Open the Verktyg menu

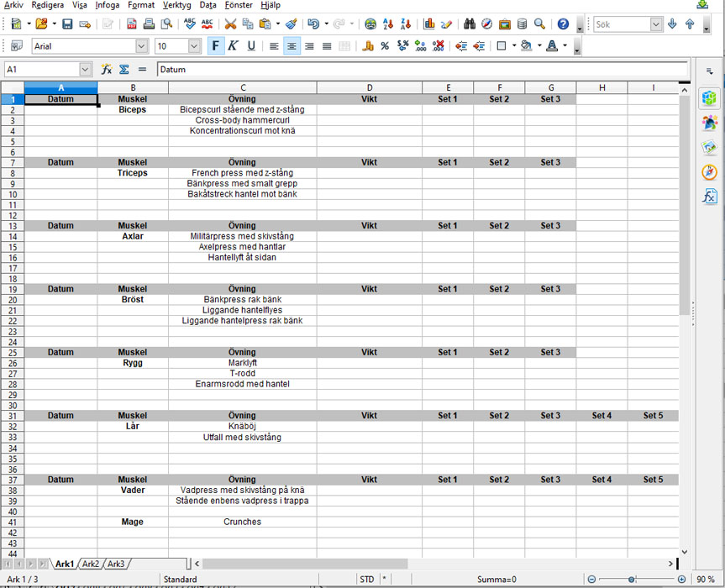point(176,5)
